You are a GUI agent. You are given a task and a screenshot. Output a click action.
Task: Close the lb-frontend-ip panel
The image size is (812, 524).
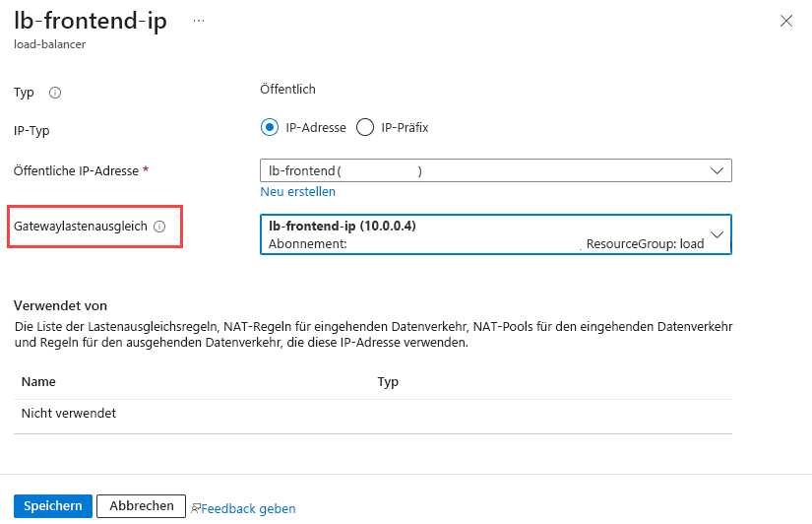[786, 21]
